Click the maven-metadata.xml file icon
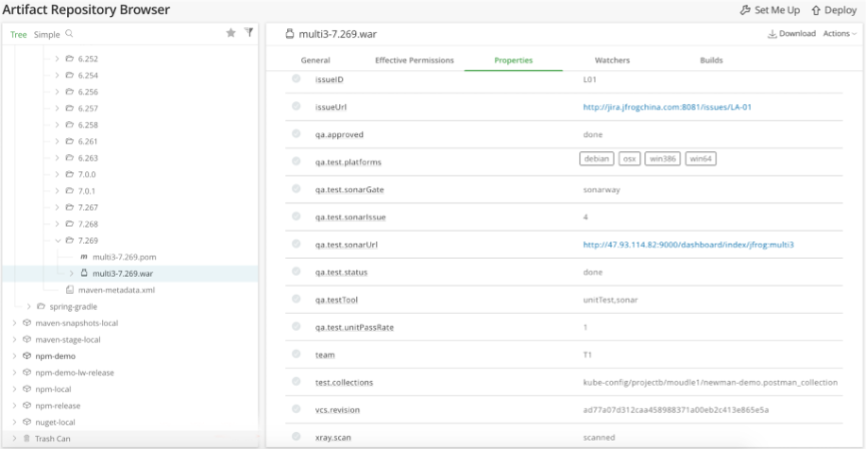This screenshot has width=868, height=452. click(x=69, y=290)
